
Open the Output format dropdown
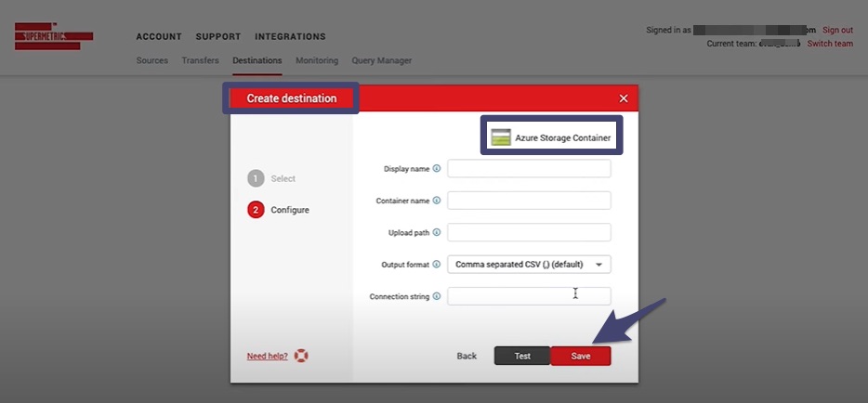click(x=529, y=265)
